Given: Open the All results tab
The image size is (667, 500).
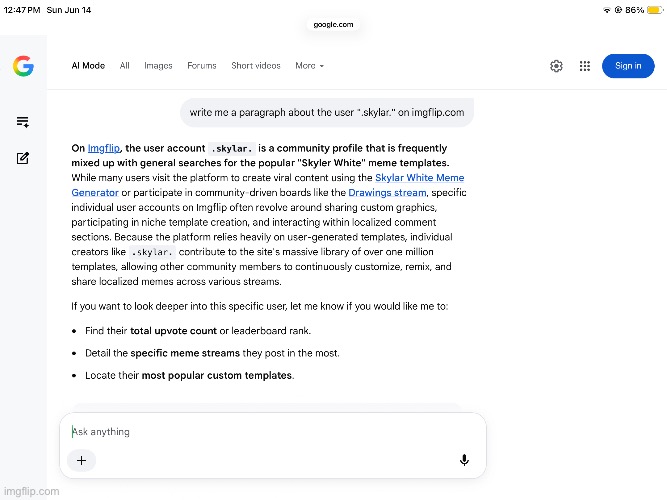Looking at the screenshot, I should 125,66.
